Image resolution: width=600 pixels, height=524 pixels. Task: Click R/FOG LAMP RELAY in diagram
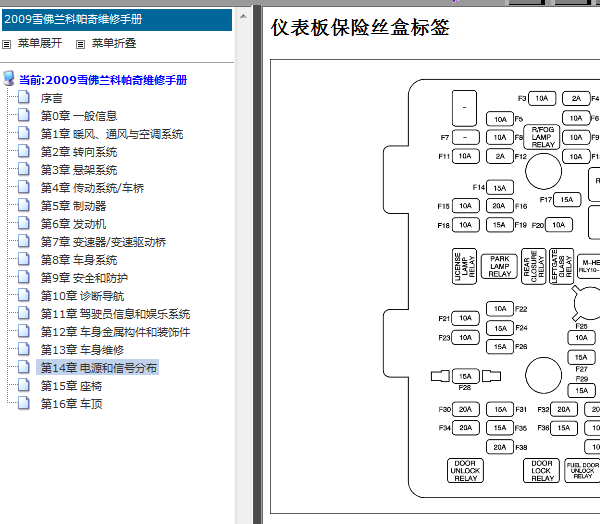(x=542, y=137)
